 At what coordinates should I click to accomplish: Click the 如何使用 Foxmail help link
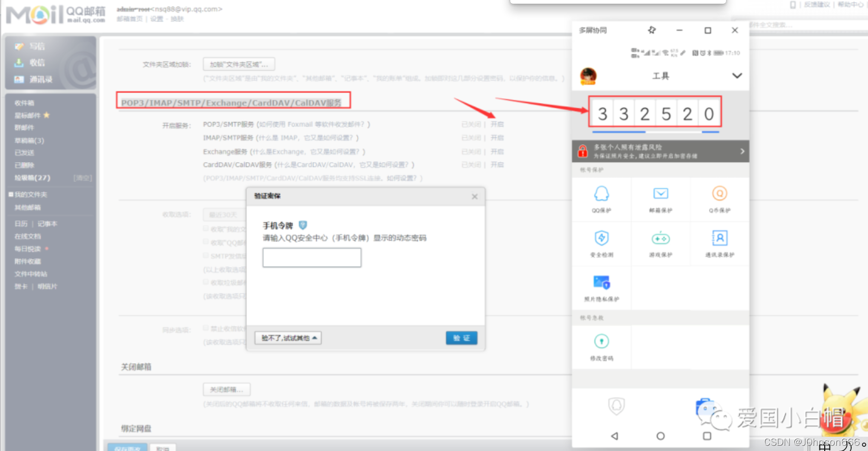[x=313, y=124]
